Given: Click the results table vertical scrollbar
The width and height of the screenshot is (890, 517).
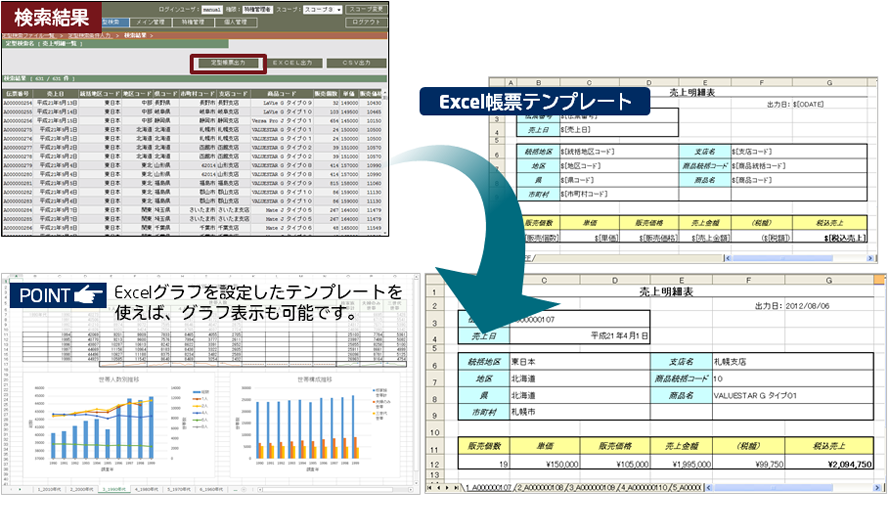Looking at the screenshot, I should (386, 162).
